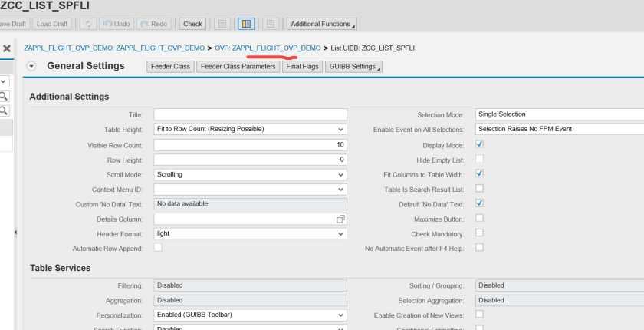Click the lower search magnifier icon in left panel

3,111
